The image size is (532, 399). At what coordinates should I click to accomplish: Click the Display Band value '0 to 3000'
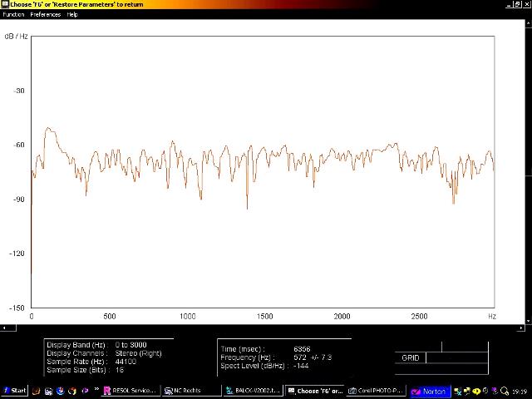point(131,345)
